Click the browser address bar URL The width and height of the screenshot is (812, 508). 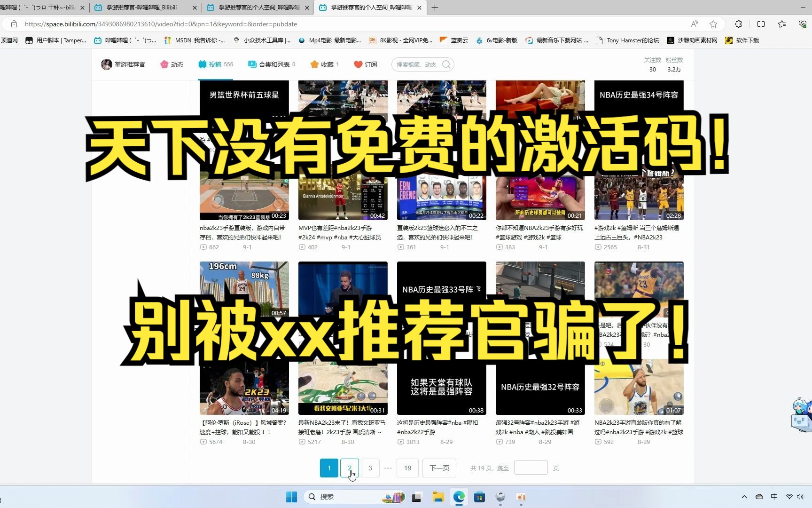[161, 24]
